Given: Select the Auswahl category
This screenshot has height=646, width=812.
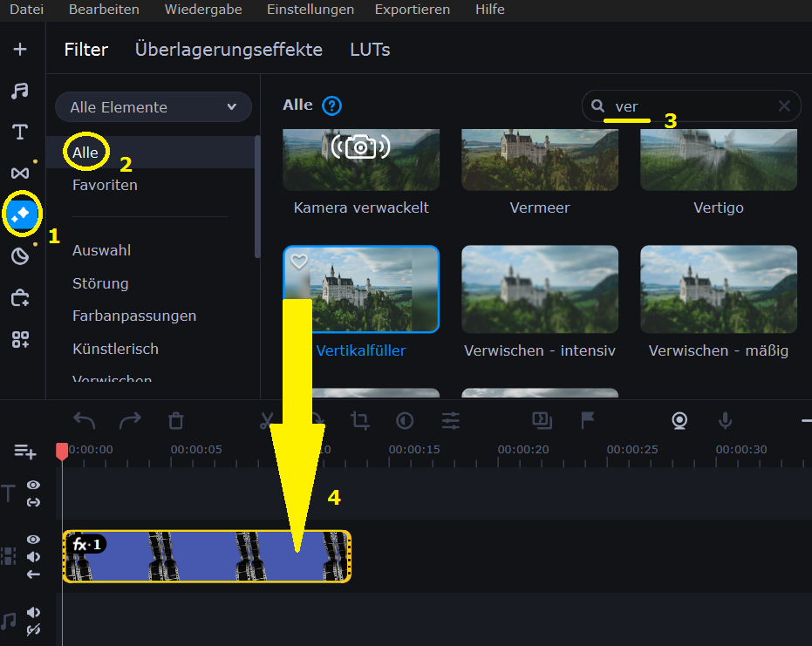Looking at the screenshot, I should (101, 250).
